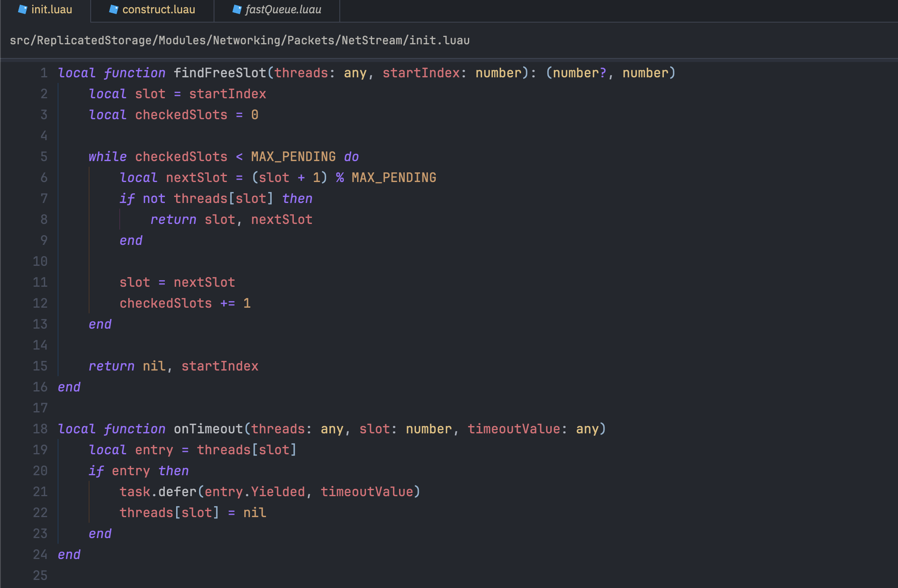Open the fastQueue.luau tab

click(277, 10)
